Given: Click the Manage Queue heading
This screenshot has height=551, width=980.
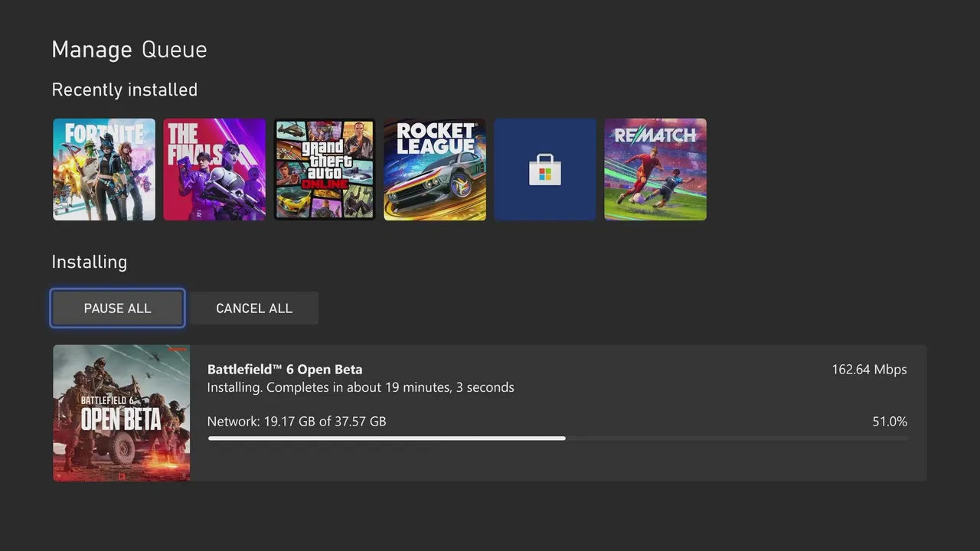Looking at the screenshot, I should 129,50.
